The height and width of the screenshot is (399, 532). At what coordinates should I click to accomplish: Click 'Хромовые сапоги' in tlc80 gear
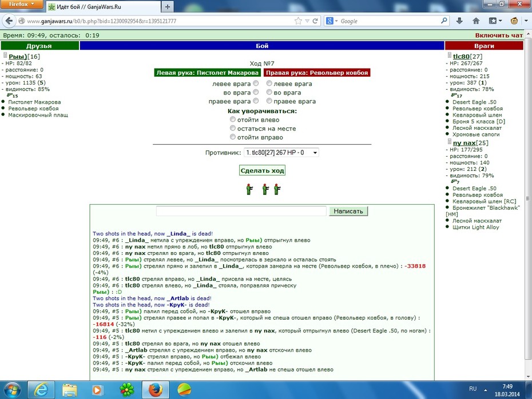(x=476, y=134)
